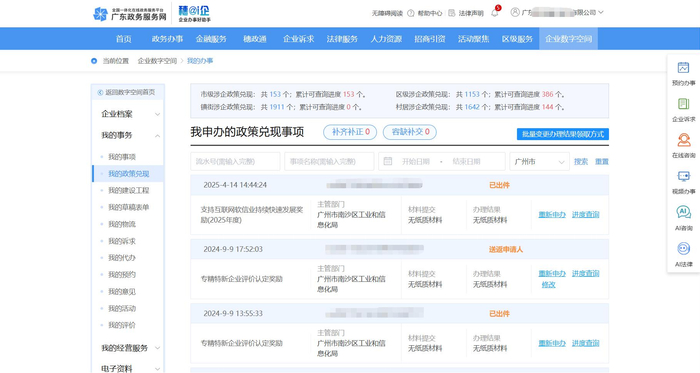Open 法律服务 navigation item

(342, 39)
